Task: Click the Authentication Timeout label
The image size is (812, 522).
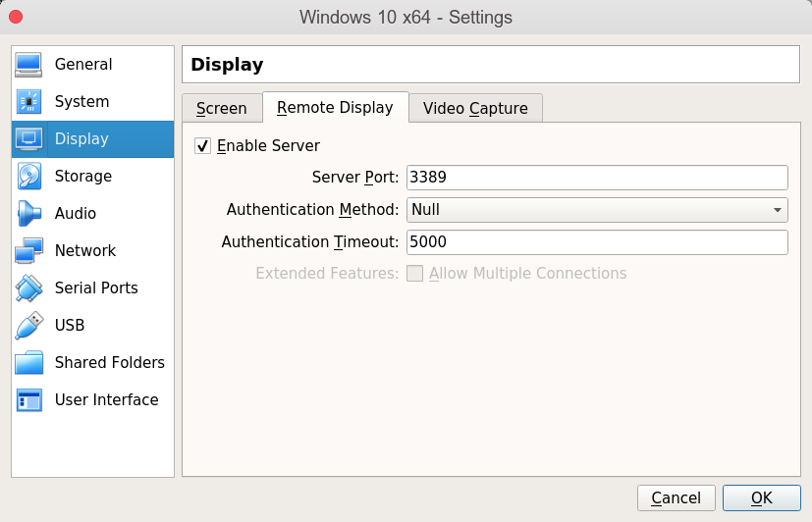Action: 310,241
